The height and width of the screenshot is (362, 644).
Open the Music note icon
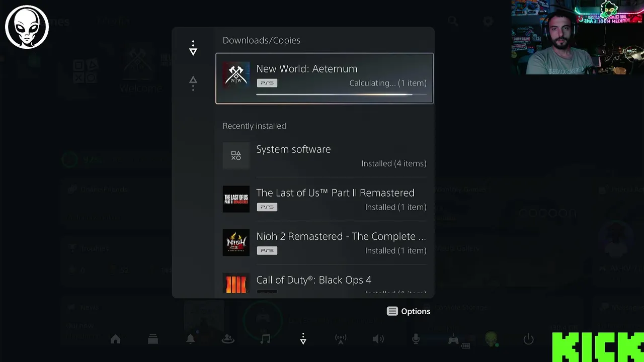265,339
